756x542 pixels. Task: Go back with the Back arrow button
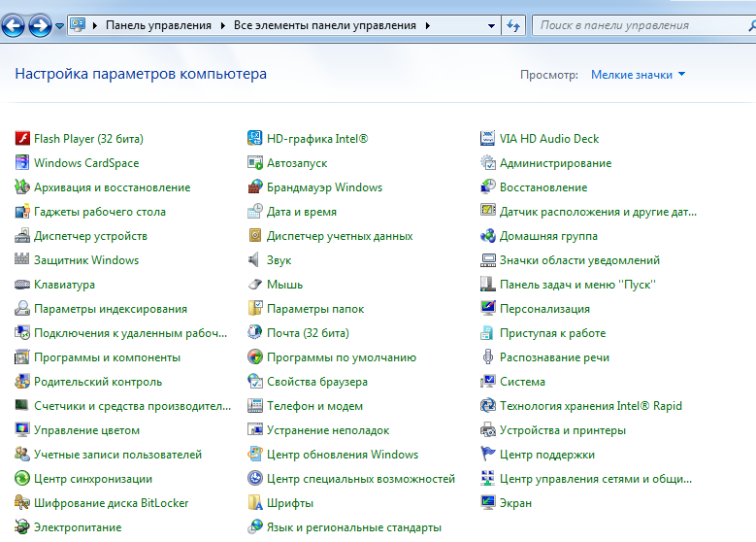13,25
